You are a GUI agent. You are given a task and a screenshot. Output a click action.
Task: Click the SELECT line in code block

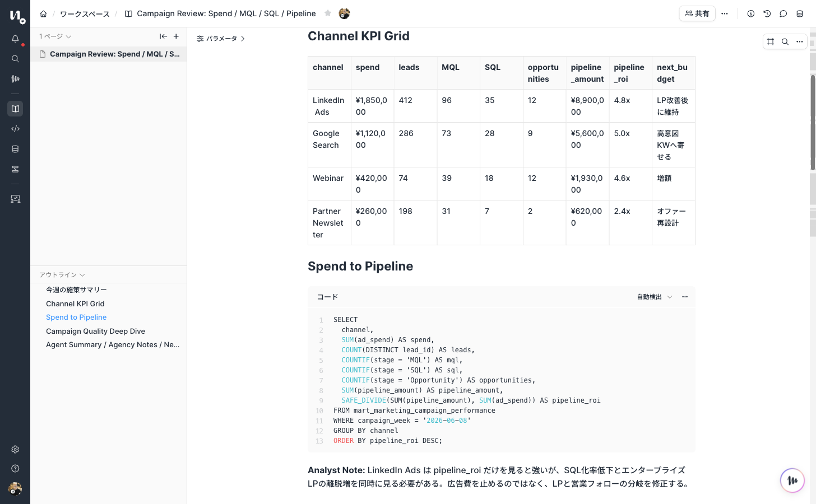345,320
